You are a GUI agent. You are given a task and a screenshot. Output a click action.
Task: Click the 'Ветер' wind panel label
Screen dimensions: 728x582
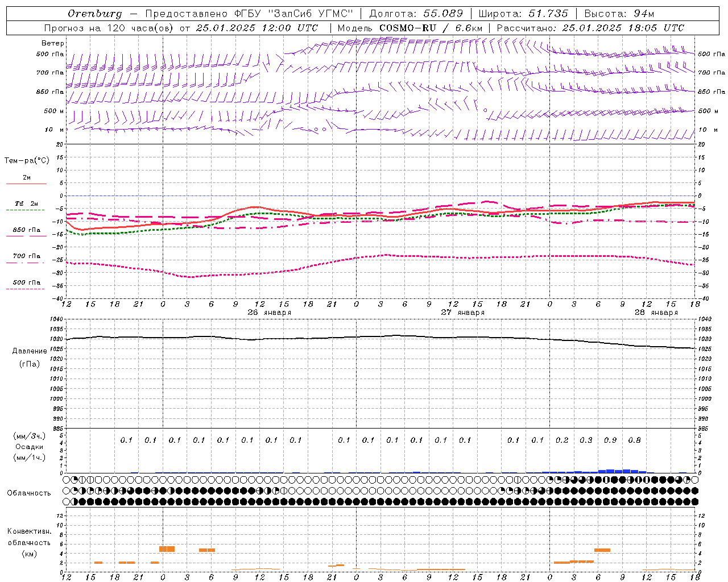pyautogui.click(x=53, y=43)
